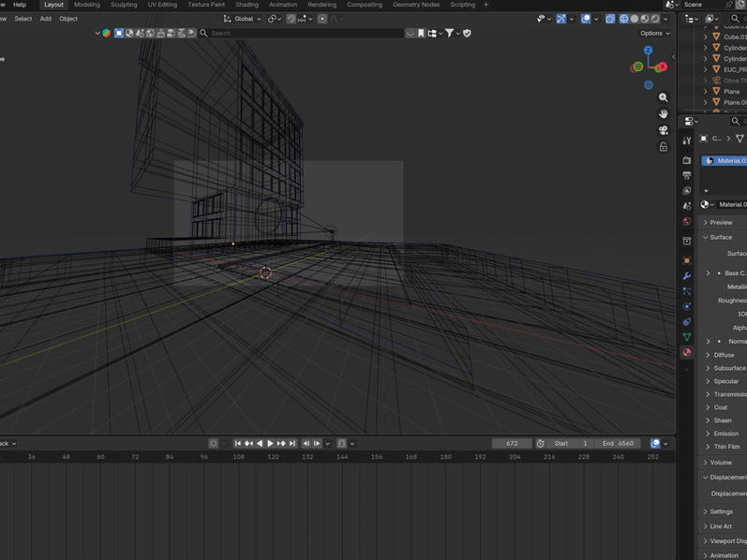Viewport: 747px width, 560px height.
Task: Click the bookmark icon next to search
Action: point(421,34)
